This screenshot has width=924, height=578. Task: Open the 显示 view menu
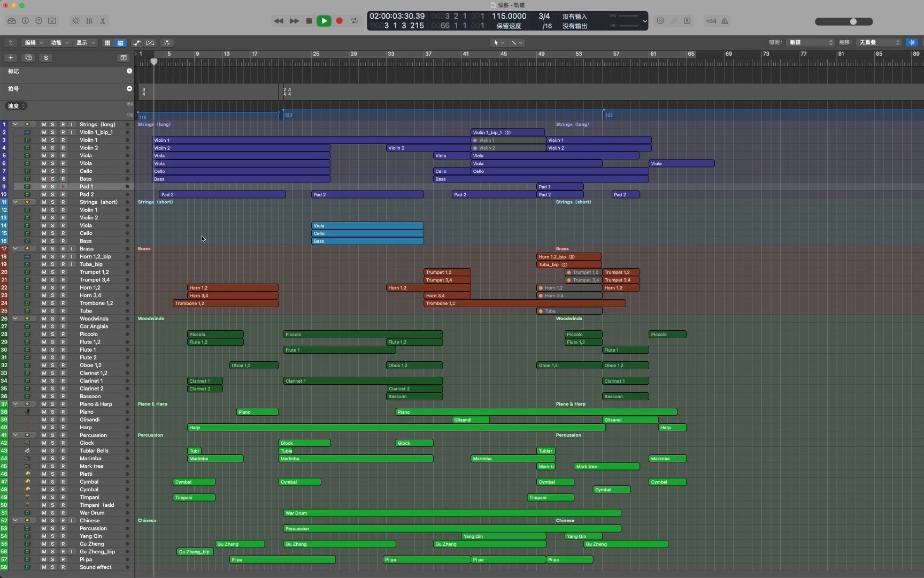click(85, 43)
